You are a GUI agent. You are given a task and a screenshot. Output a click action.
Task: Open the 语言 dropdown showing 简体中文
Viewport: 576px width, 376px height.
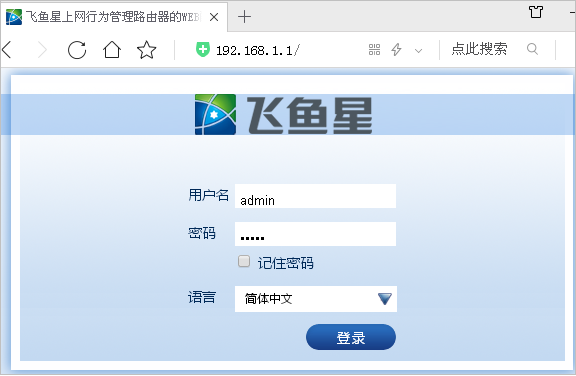click(316, 299)
